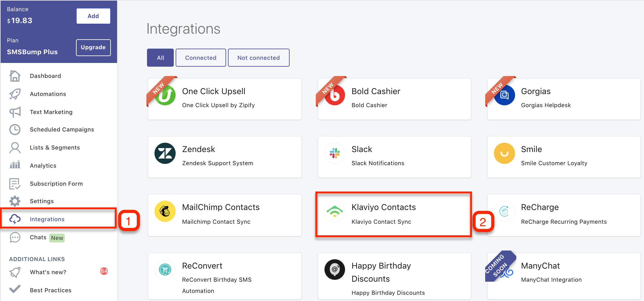Open the Best Practices link
Viewport: 644px width, 301px height.
click(50, 290)
